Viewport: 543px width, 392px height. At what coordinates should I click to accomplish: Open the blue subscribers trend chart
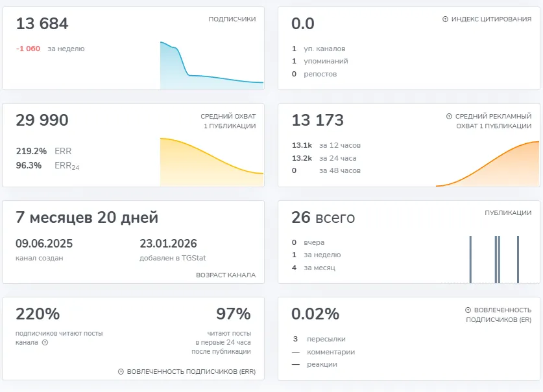pos(211,65)
